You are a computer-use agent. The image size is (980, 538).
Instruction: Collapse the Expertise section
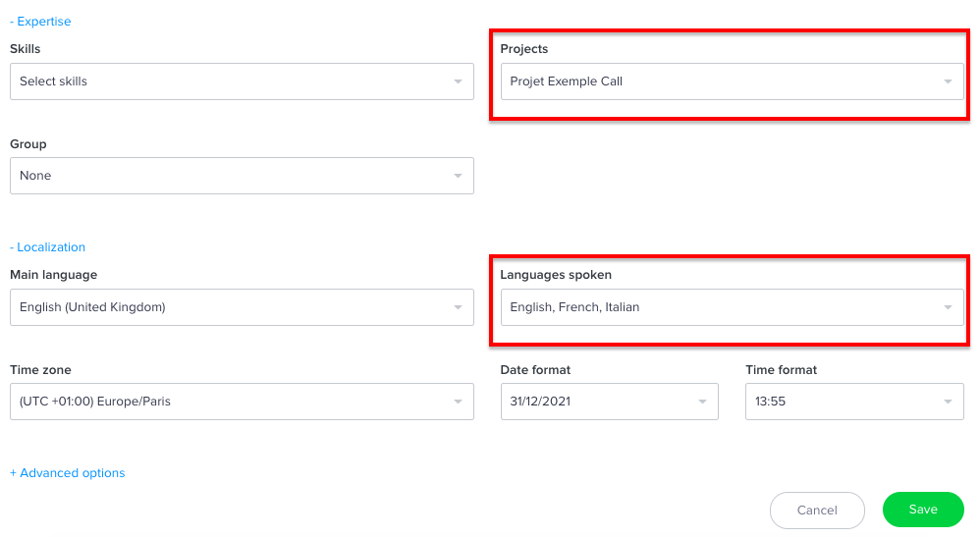[40, 22]
